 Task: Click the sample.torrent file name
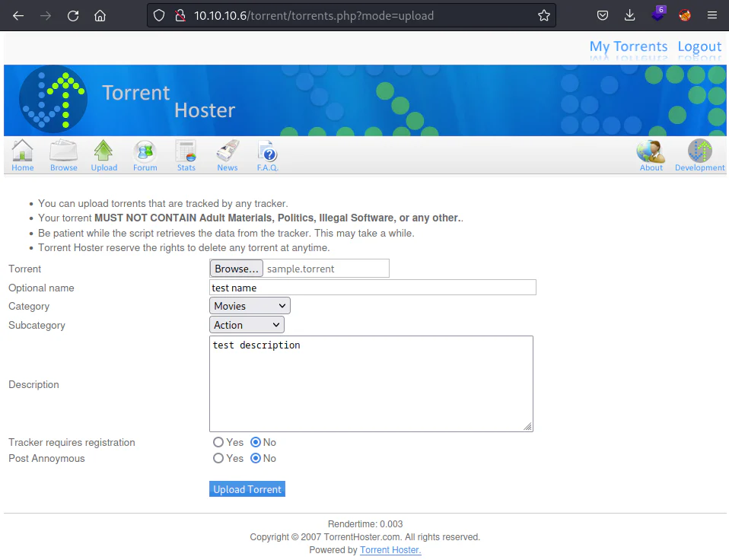pos(301,269)
